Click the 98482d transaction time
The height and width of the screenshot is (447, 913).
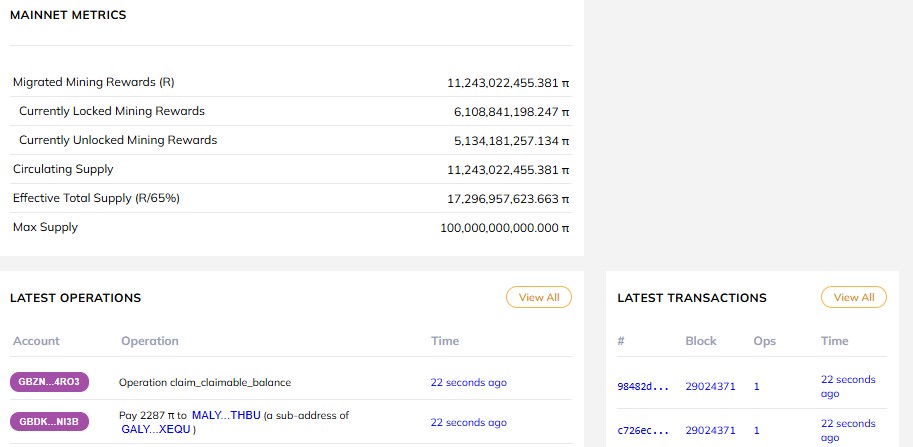point(848,386)
